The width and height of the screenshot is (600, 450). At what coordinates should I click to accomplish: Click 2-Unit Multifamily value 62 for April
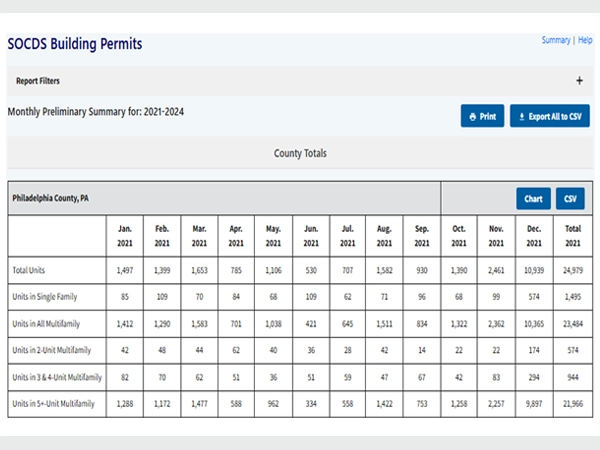(x=236, y=350)
